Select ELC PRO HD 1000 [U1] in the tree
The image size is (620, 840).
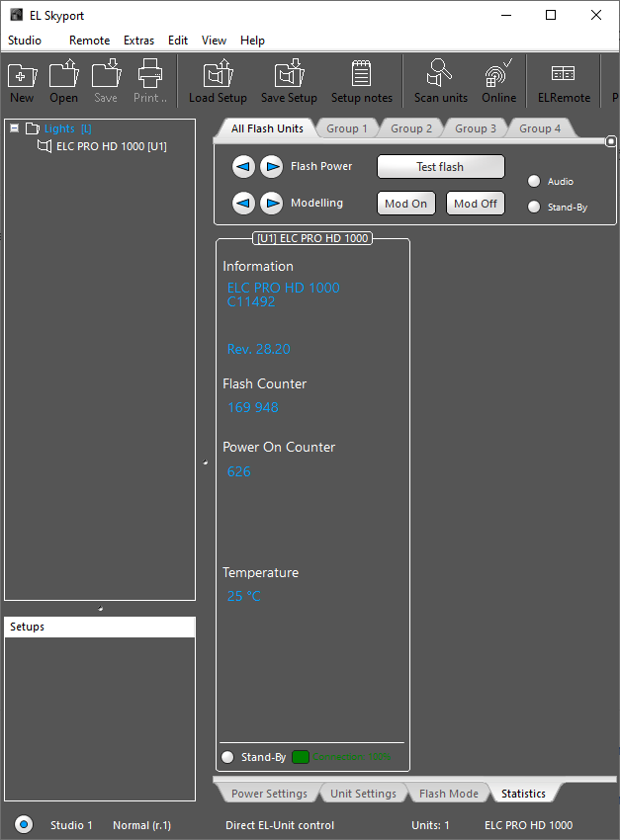[111, 146]
